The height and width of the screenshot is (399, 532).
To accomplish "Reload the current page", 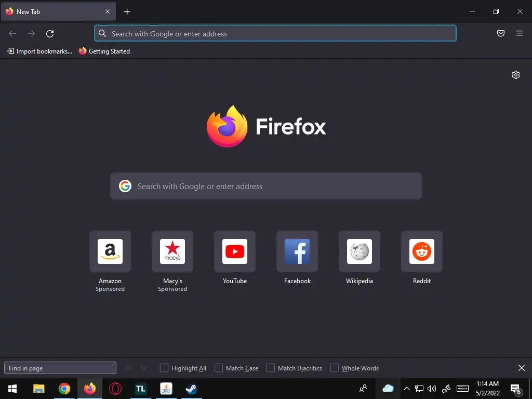I will [50, 34].
